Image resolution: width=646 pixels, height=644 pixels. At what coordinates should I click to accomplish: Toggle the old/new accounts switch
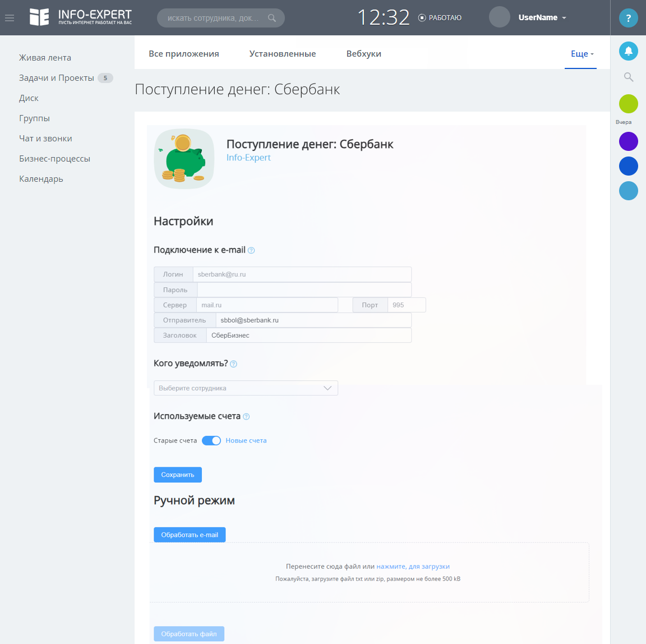pyautogui.click(x=211, y=441)
